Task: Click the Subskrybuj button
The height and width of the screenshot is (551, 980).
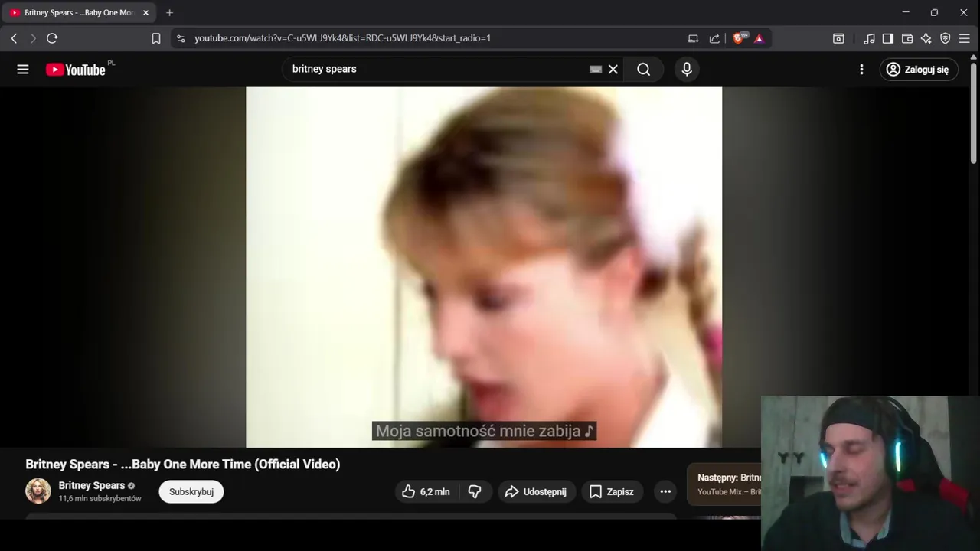Action: click(x=191, y=491)
